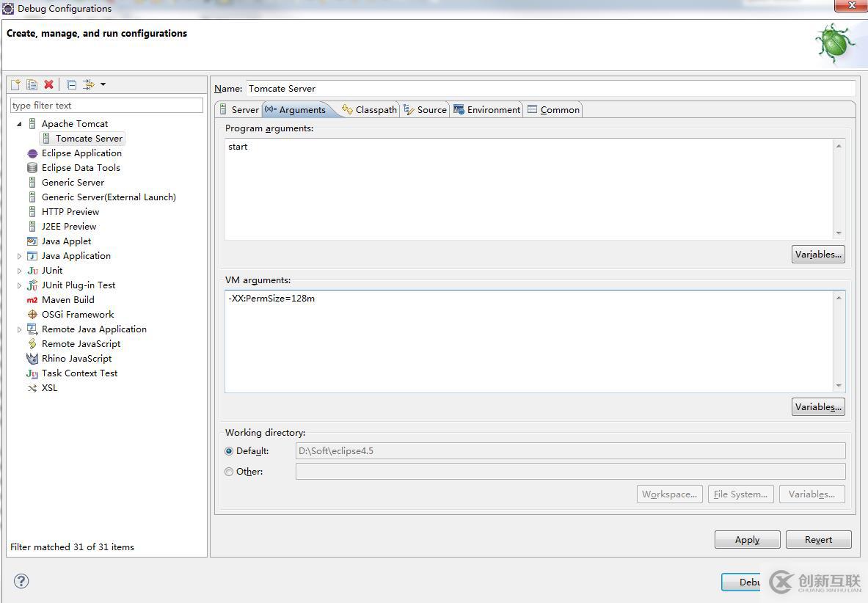
Task: Click the Duplicate launch configuration icon
Action: click(32, 84)
